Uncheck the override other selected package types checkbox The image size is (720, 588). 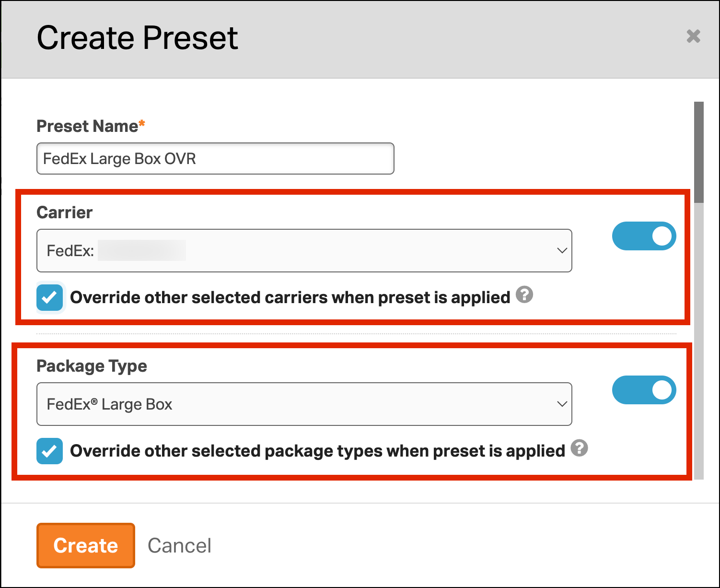point(50,451)
